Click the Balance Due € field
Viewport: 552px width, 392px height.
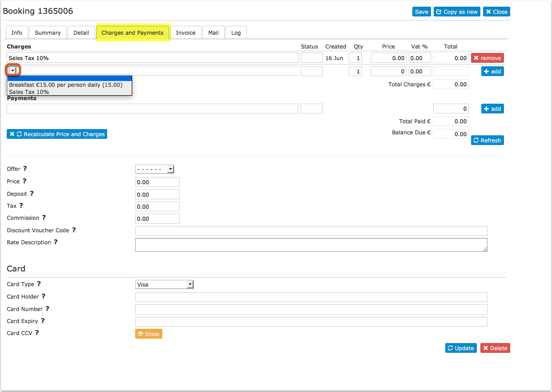click(451, 134)
